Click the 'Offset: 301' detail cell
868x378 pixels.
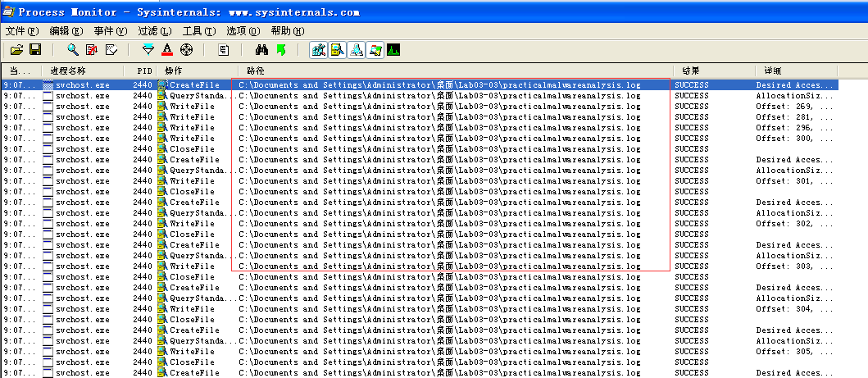794,181
